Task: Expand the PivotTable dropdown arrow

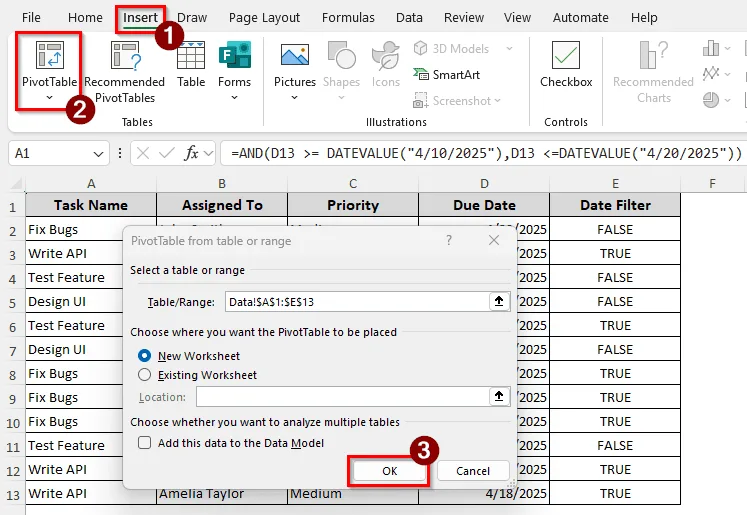Action: (49, 98)
